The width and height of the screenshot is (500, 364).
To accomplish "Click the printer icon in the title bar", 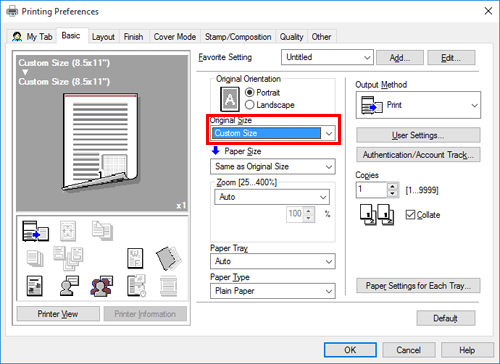I will click(x=12, y=11).
